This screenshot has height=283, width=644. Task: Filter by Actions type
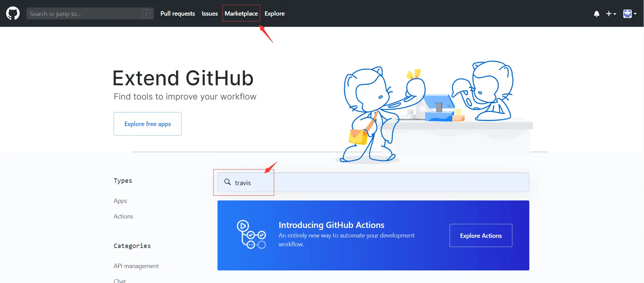[x=123, y=216]
